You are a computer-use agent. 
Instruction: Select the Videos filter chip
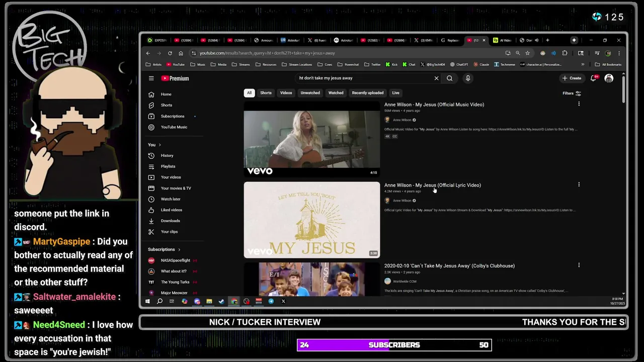(x=286, y=93)
